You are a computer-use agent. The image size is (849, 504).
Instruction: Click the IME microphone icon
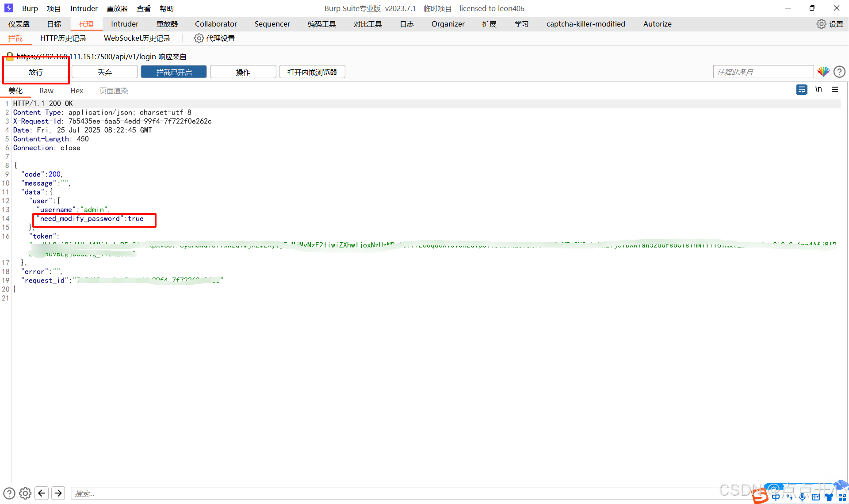[803, 497]
